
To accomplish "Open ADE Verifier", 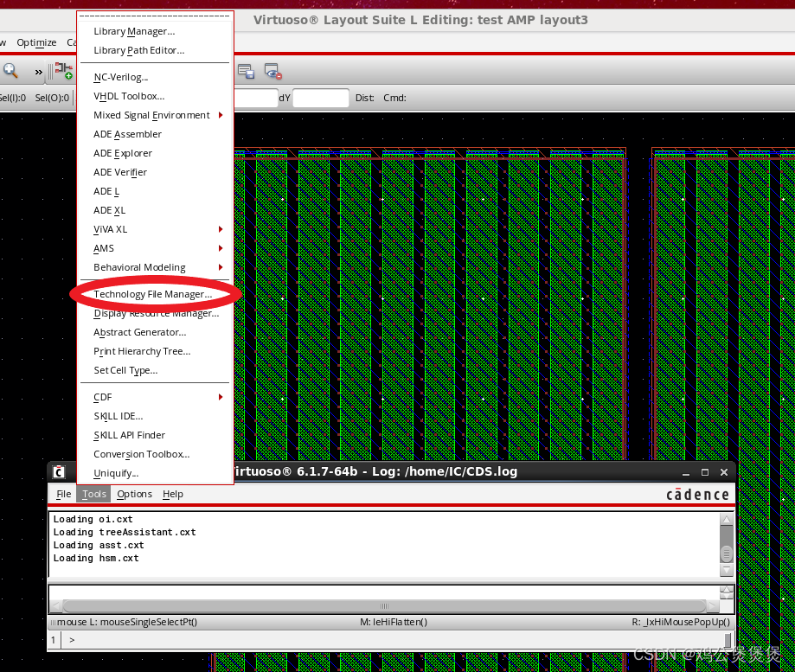I will (120, 172).
